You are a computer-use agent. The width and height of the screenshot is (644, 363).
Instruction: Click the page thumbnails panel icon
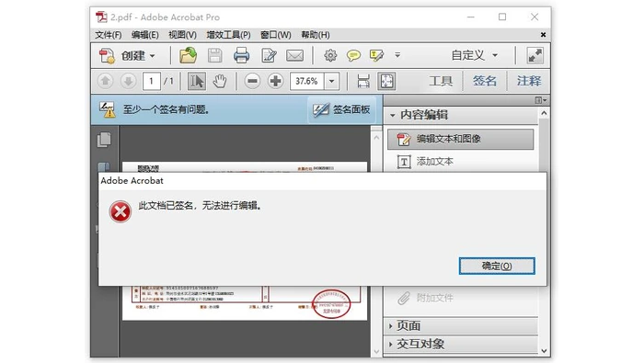click(x=104, y=140)
